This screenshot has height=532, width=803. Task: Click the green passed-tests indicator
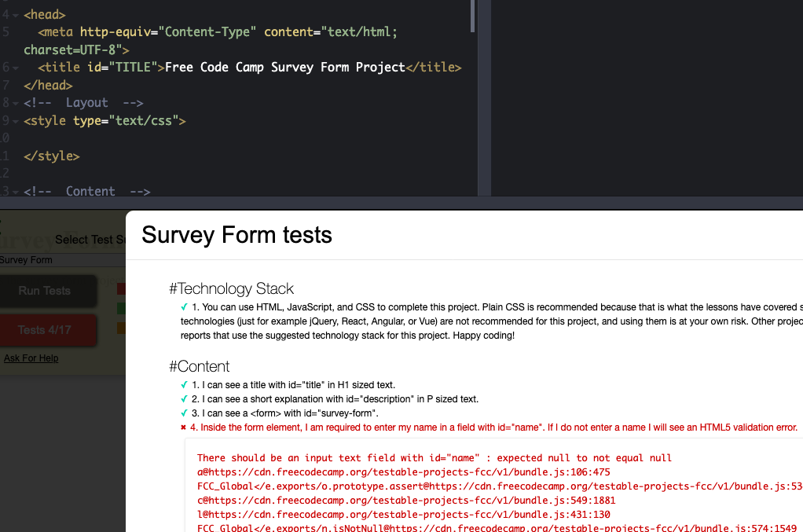121,308
